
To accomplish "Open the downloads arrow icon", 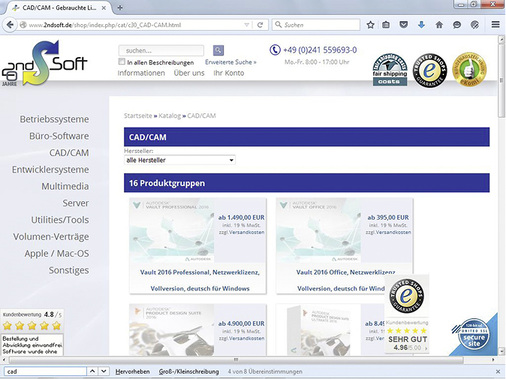I will (x=421, y=25).
